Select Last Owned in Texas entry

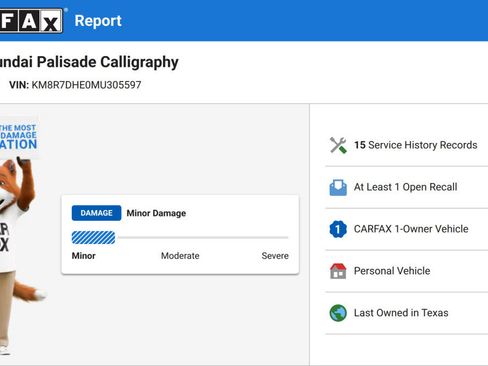401,313
